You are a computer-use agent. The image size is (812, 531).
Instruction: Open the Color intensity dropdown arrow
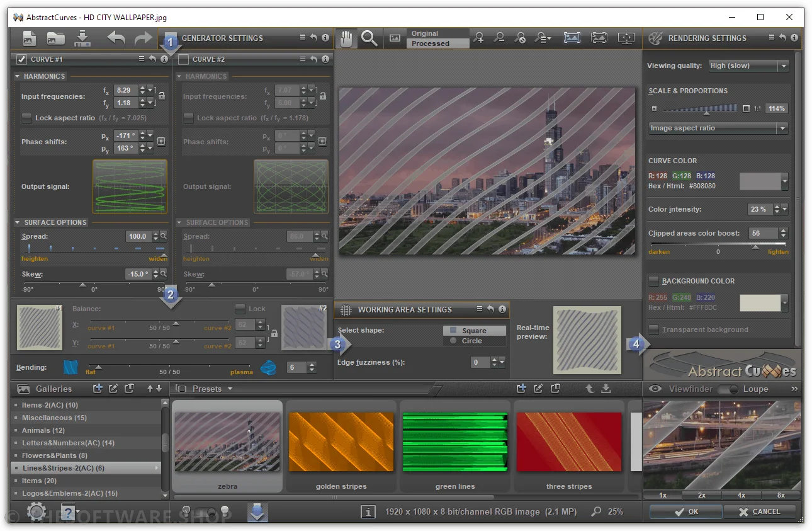[x=784, y=209]
